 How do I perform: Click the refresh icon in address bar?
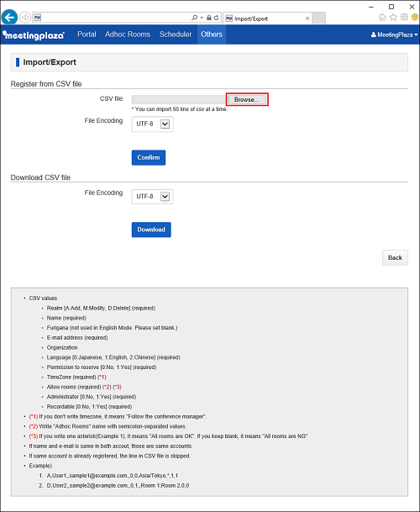coord(217,18)
